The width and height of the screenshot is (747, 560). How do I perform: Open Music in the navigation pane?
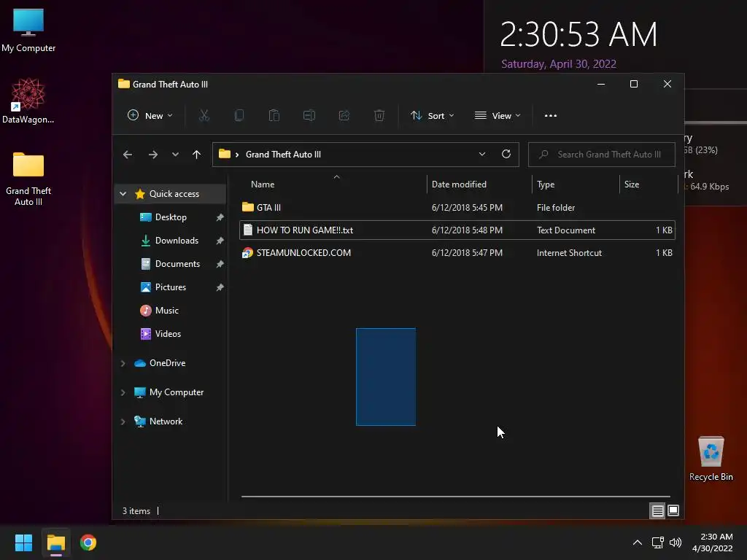point(166,311)
